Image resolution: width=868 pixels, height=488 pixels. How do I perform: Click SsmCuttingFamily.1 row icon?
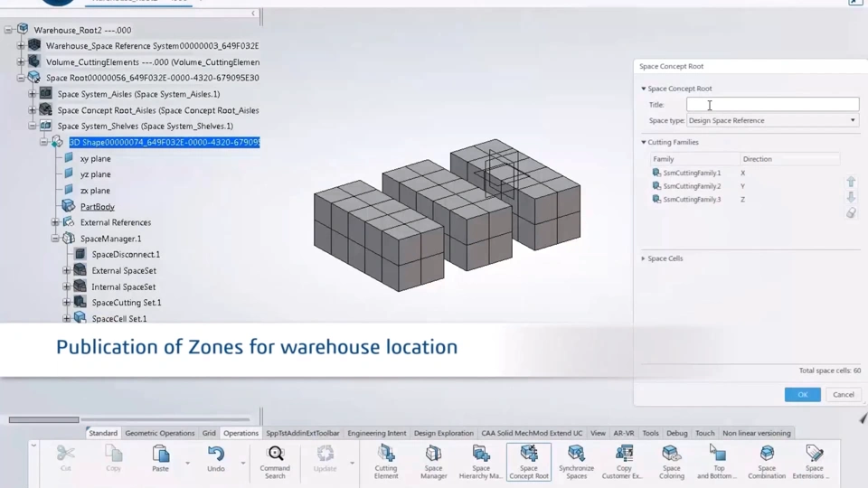656,173
